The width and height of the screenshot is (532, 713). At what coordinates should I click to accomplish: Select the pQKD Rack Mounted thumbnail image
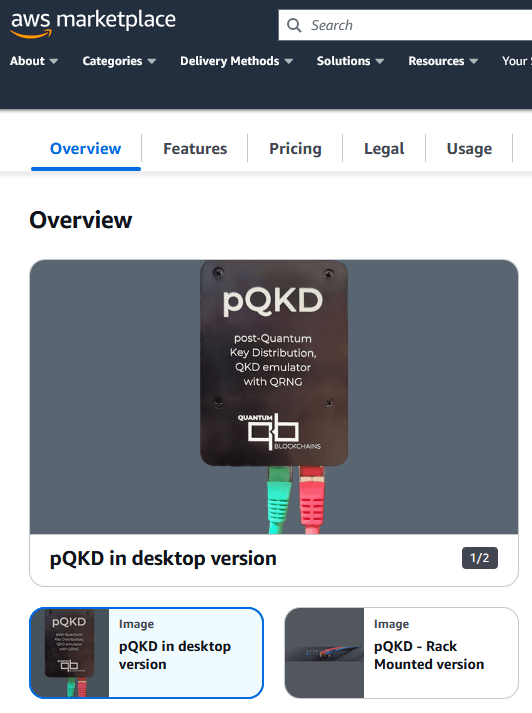pos(325,653)
